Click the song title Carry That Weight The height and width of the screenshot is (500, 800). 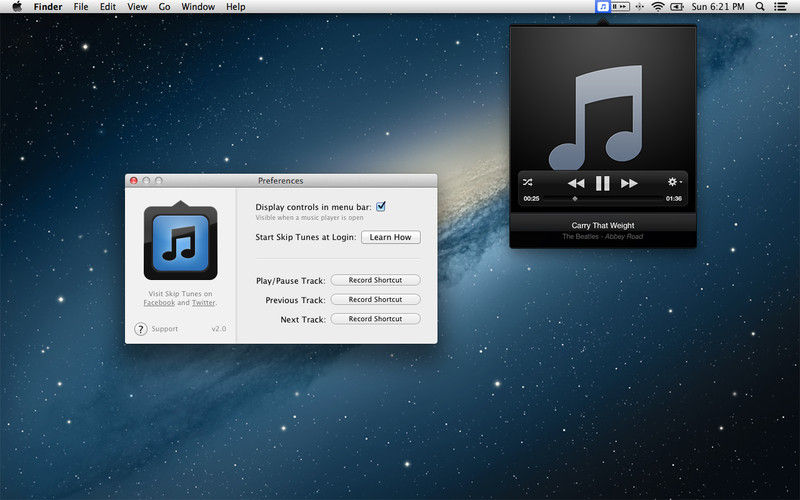pos(603,225)
